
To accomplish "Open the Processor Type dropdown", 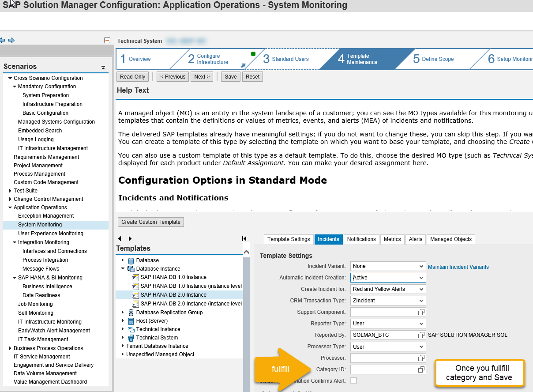I will pos(422,347).
